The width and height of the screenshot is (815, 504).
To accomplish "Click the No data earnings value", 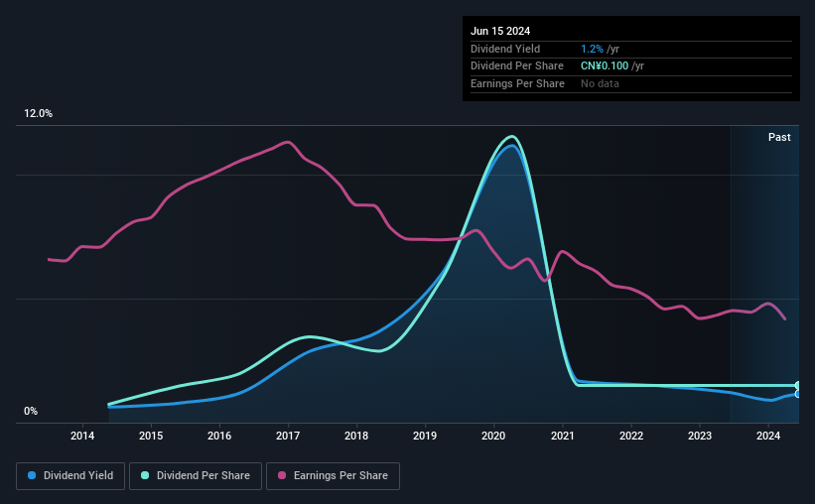I will 600,83.
